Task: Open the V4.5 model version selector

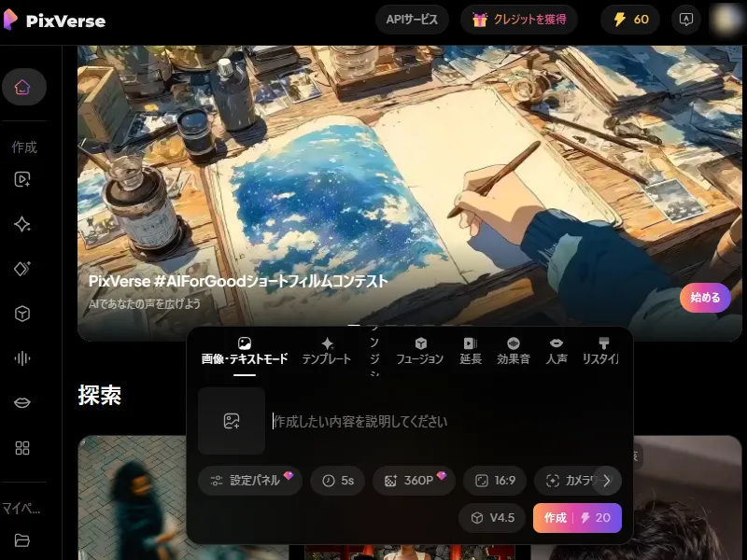Action: coord(493,518)
